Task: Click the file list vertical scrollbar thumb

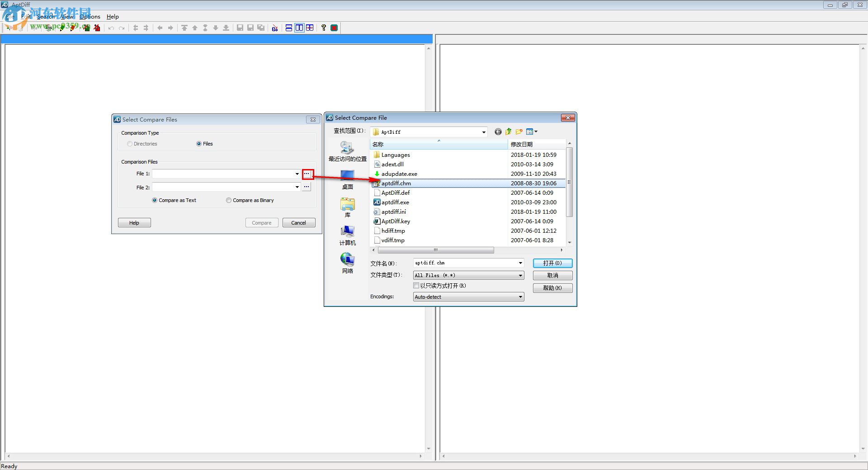Action: (569, 182)
